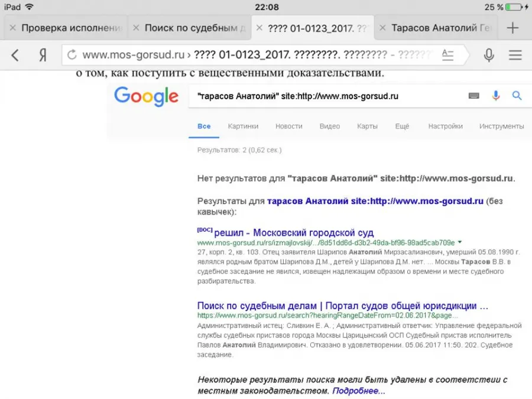Click the Google search magnifier button
The width and height of the screenshot is (532, 399).
tap(517, 96)
